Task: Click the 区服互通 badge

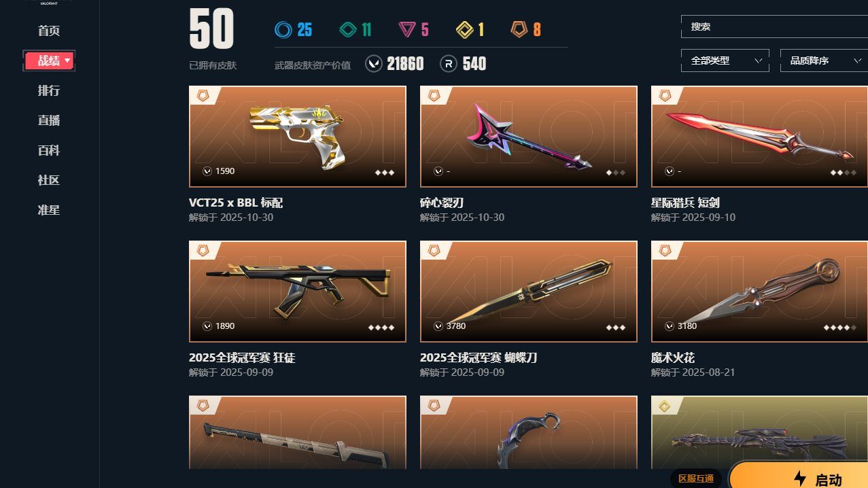Action: pyautogui.click(x=696, y=479)
